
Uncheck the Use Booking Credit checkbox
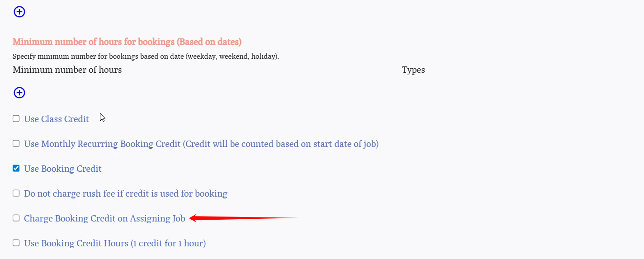pyautogui.click(x=16, y=168)
